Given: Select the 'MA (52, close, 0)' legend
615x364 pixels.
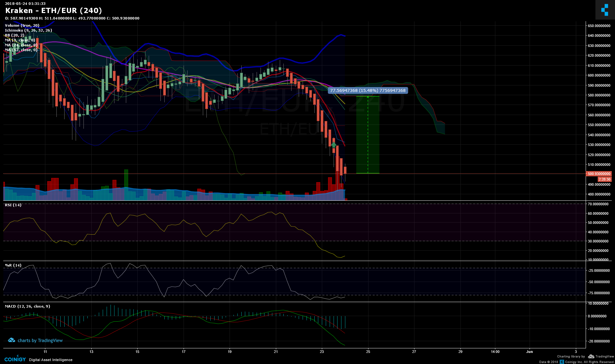Looking at the screenshot, I should click(21, 50).
